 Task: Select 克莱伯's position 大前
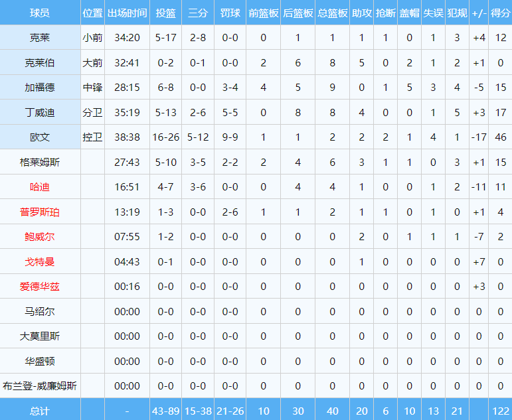pos(93,62)
